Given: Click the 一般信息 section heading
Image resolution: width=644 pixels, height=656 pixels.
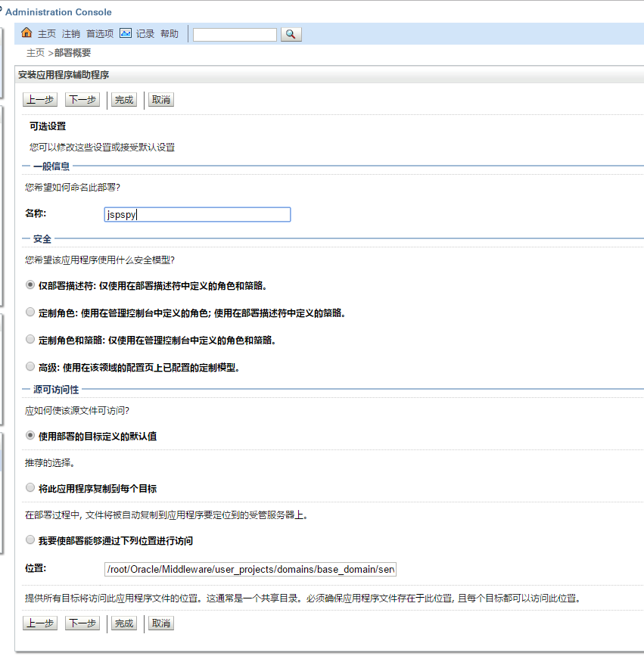Looking at the screenshot, I should pyautogui.click(x=51, y=166).
